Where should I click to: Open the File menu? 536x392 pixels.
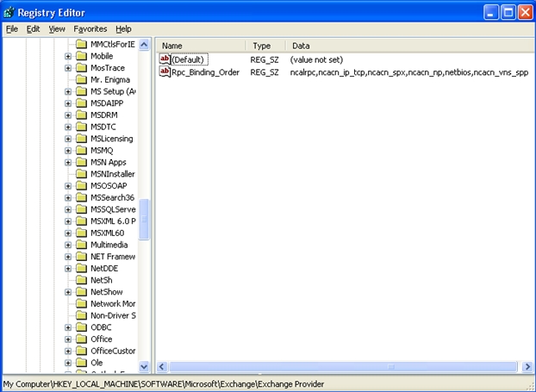click(x=12, y=29)
